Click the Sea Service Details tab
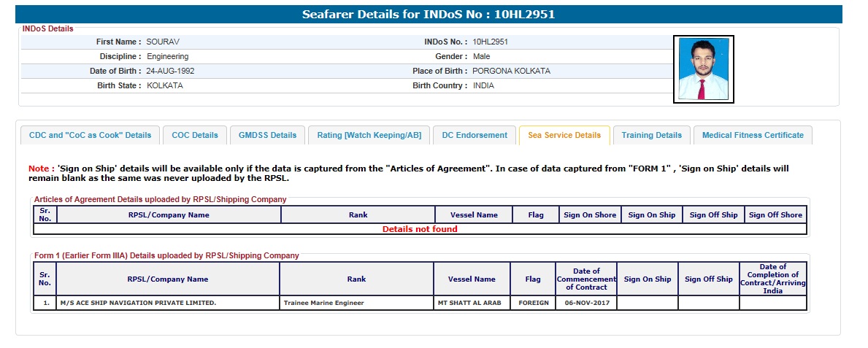Screen dimensions: 868x348 coord(564,135)
